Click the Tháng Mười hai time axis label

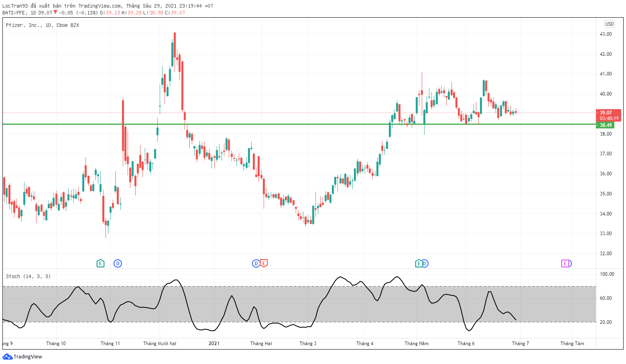[x=160, y=344]
